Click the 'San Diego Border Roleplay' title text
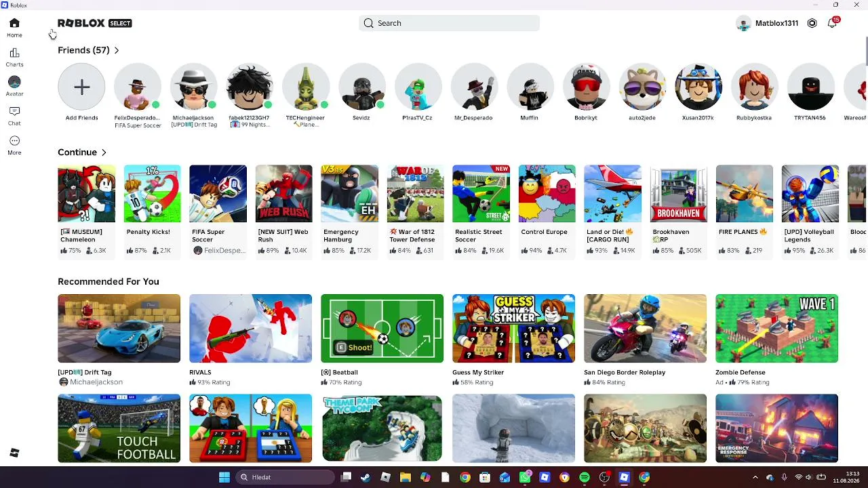Image resolution: width=868 pixels, height=488 pixels. [625, 372]
